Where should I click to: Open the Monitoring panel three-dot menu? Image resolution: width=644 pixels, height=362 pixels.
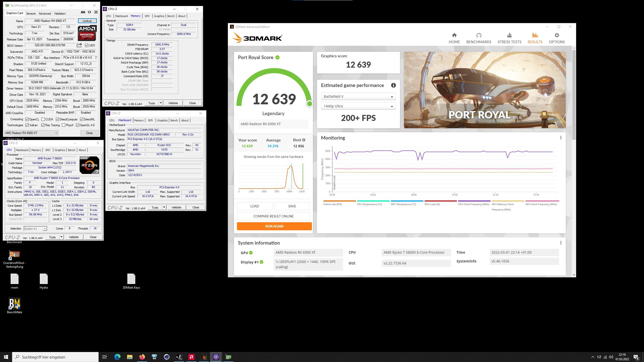click(561, 138)
